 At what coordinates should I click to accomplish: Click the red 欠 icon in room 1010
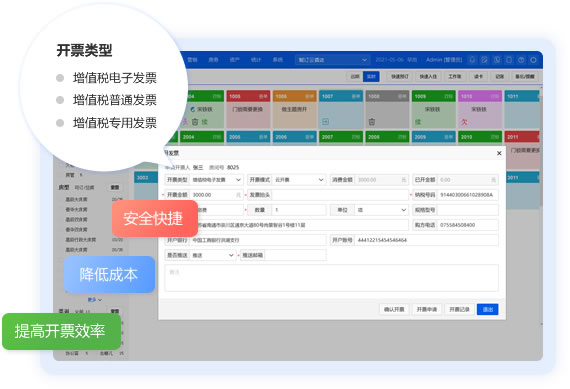point(464,122)
